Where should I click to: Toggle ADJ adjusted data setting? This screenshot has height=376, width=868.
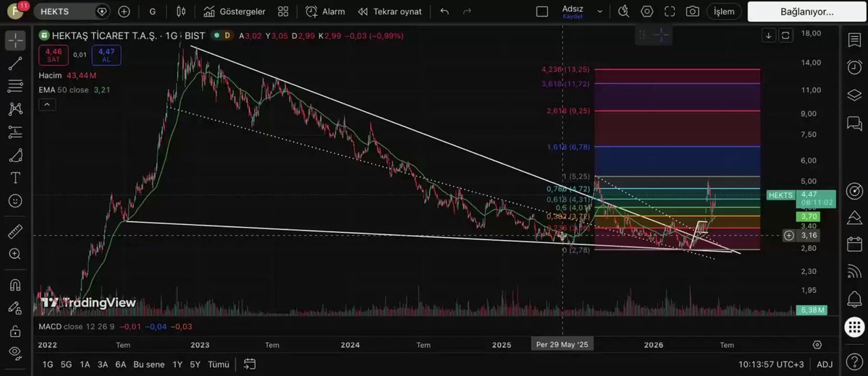point(825,364)
